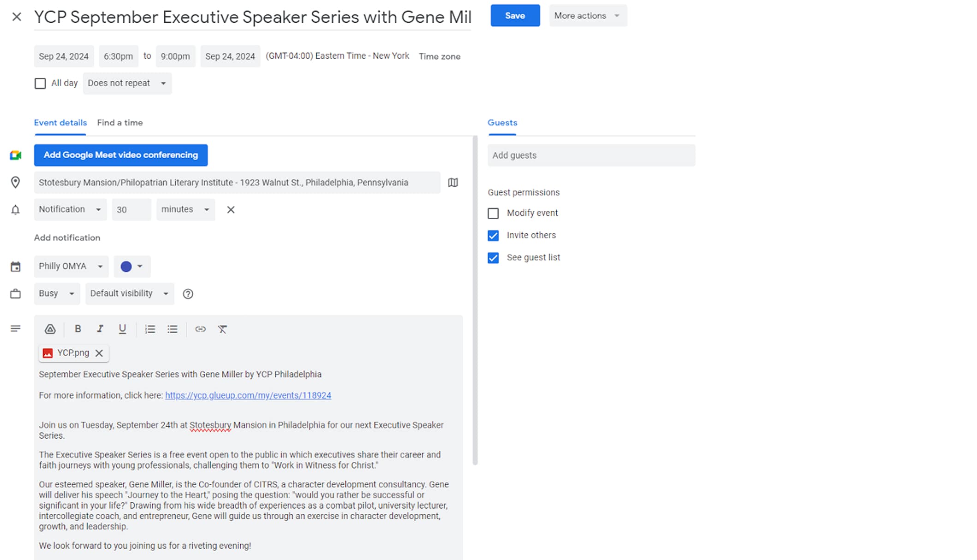Open the Does not repeat dropdown

pyautogui.click(x=127, y=83)
